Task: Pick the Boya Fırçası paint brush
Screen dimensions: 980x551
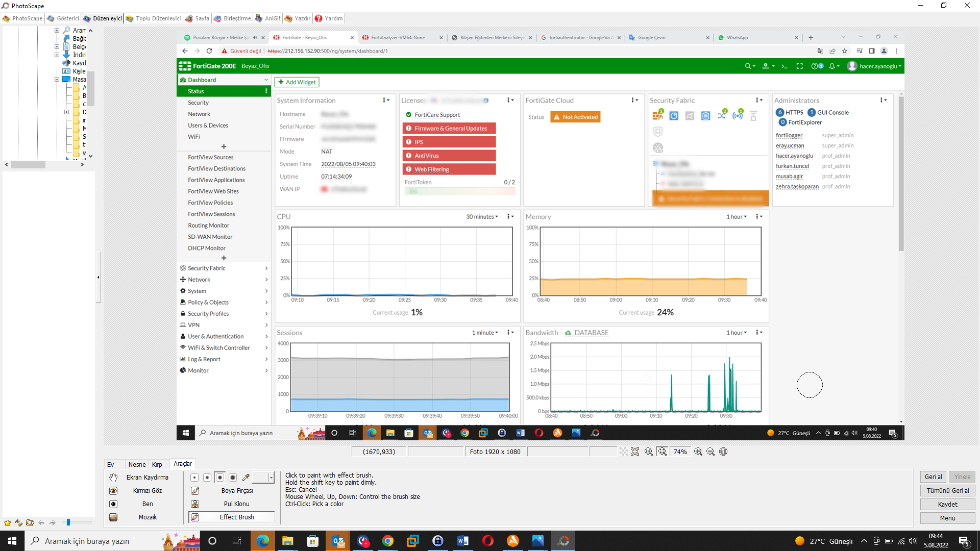Action: [x=231, y=491]
